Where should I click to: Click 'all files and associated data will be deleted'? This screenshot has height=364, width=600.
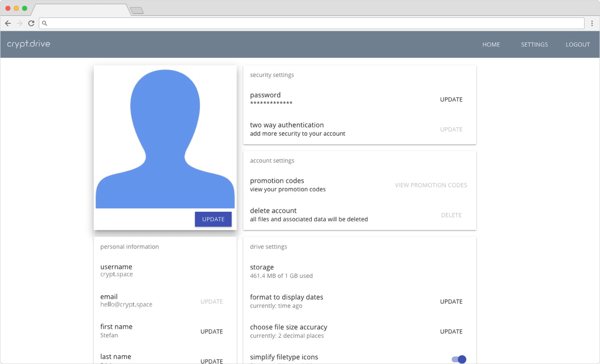point(309,219)
